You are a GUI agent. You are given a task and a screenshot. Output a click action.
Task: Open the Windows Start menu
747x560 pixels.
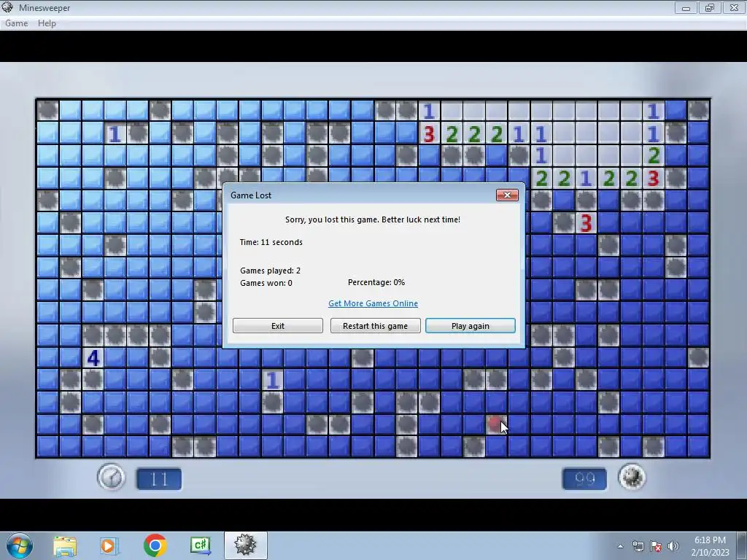pos(20,545)
